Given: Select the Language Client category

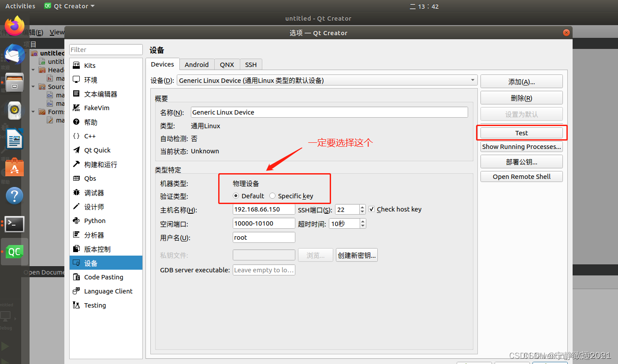Looking at the screenshot, I should click(x=106, y=291).
